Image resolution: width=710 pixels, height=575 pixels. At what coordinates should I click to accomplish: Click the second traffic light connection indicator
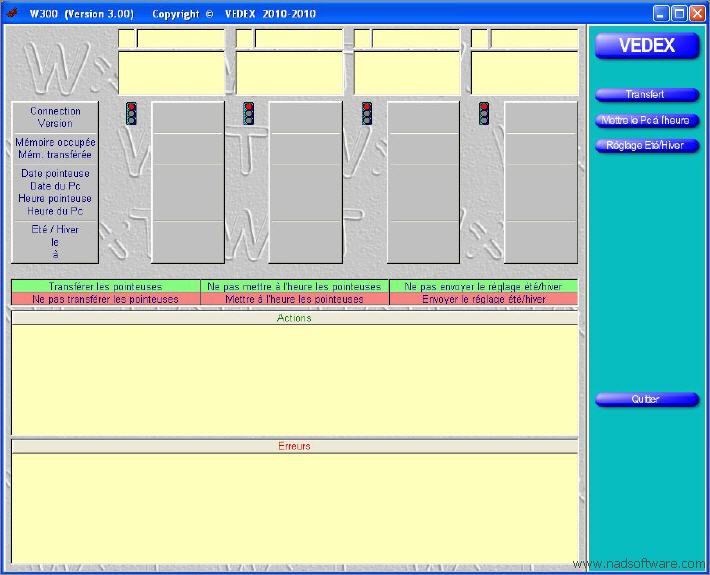tap(249, 113)
